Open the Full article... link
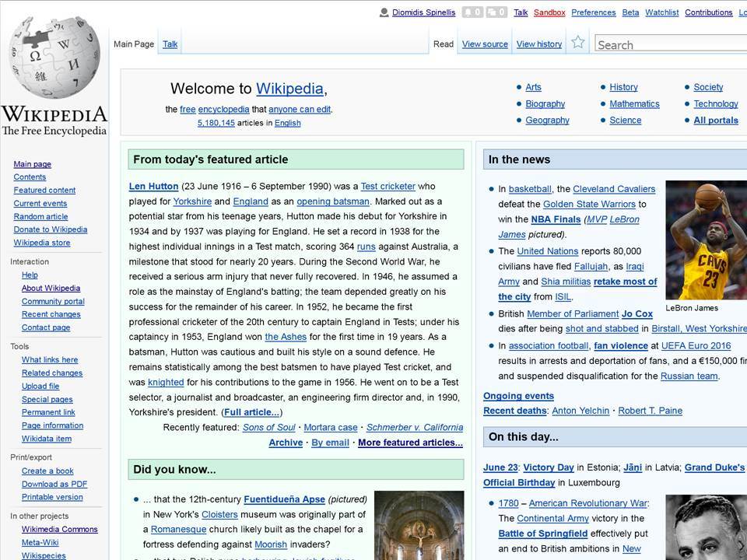747x560 pixels. (x=251, y=412)
